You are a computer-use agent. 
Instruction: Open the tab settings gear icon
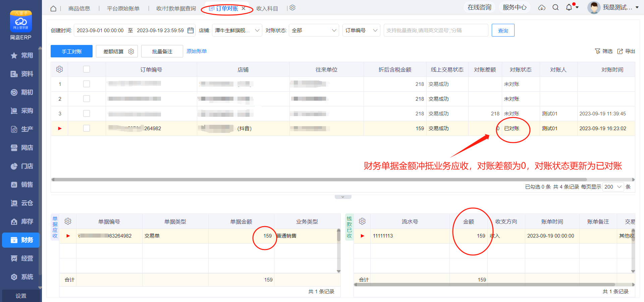[x=292, y=8]
